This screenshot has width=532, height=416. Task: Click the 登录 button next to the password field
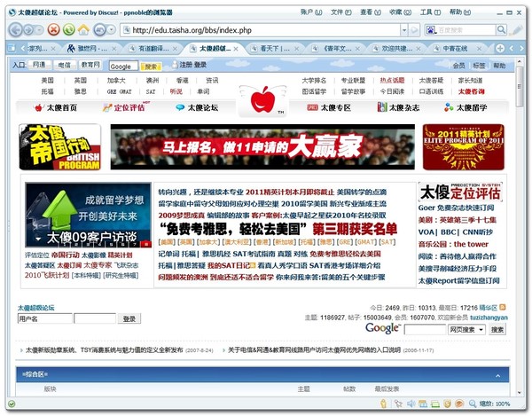tap(129, 318)
